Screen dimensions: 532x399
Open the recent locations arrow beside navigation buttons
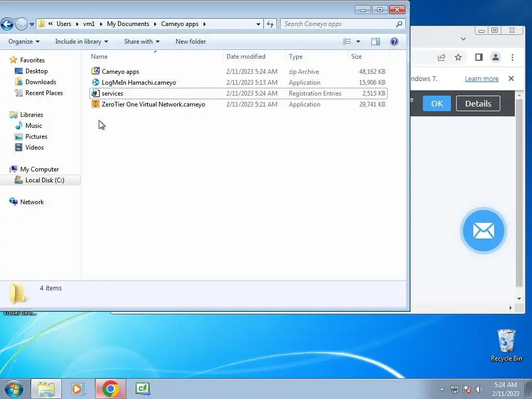32,24
